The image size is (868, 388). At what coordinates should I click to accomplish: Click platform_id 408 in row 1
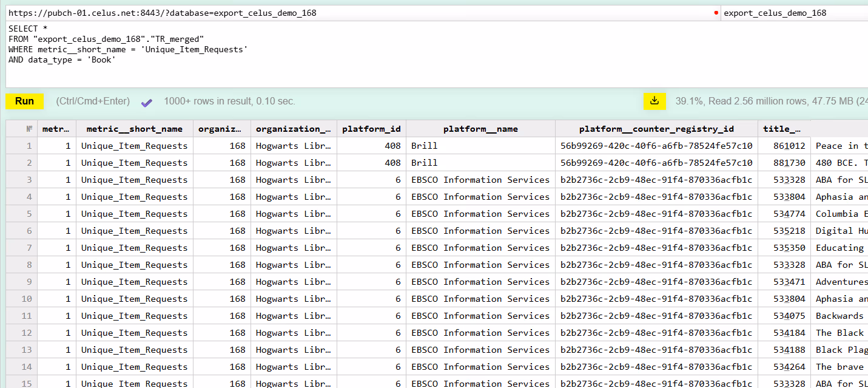(371, 146)
